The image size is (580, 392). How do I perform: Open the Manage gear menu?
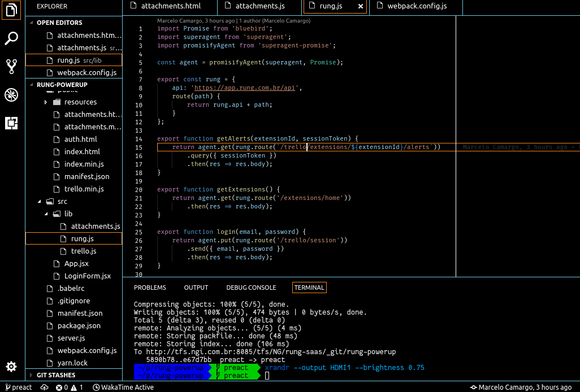11,366
